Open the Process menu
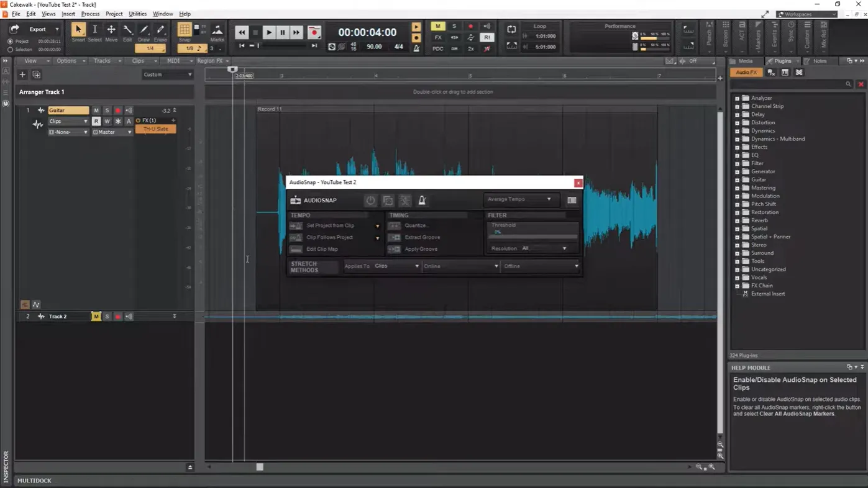 [x=90, y=14]
